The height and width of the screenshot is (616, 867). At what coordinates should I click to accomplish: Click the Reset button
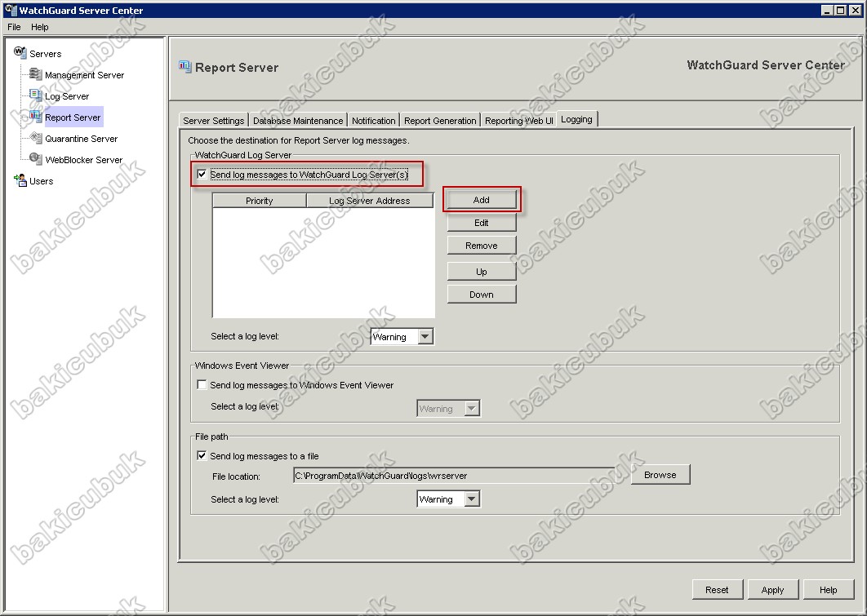[717, 589]
